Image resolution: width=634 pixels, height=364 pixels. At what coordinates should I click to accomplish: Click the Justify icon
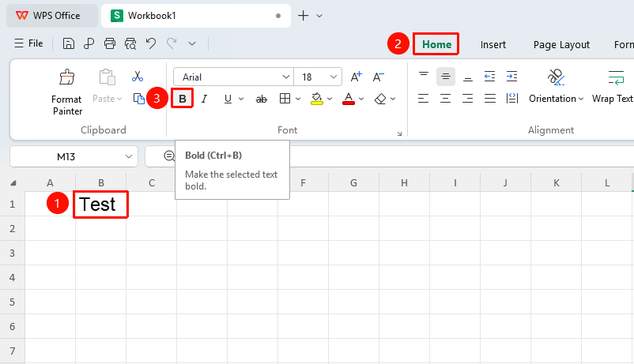coord(489,99)
